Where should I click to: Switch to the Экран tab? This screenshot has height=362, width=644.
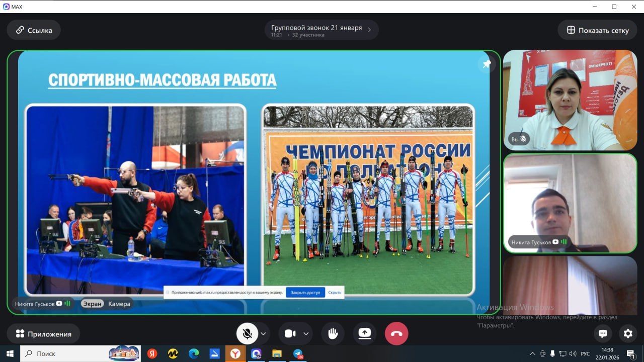point(93,304)
